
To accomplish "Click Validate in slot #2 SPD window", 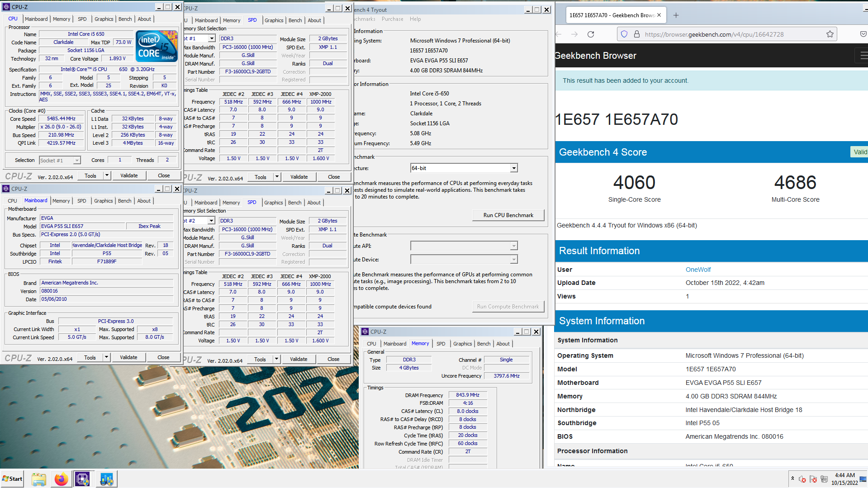I will tap(299, 359).
